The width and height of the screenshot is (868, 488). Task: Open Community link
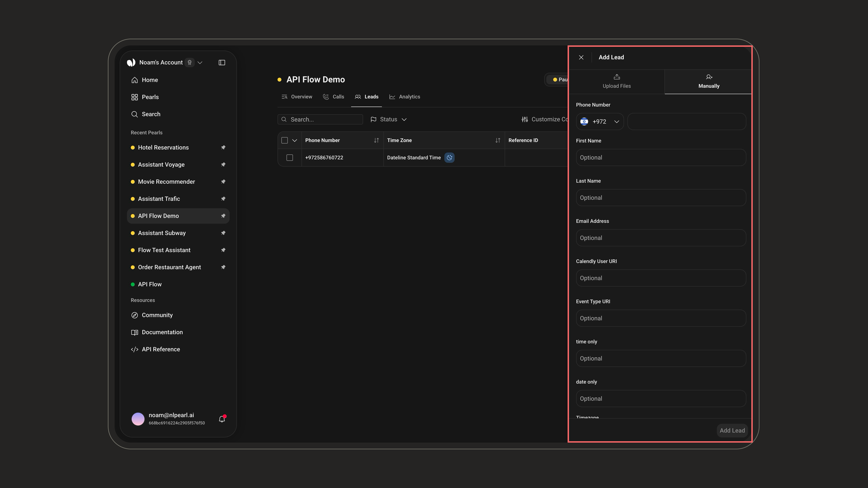[x=178, y=315]
